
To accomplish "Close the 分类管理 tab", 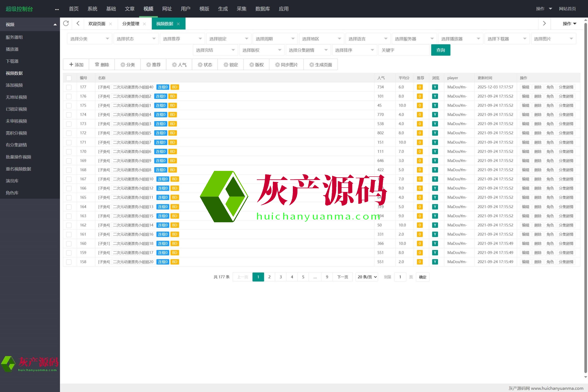I will pos(144,24).
